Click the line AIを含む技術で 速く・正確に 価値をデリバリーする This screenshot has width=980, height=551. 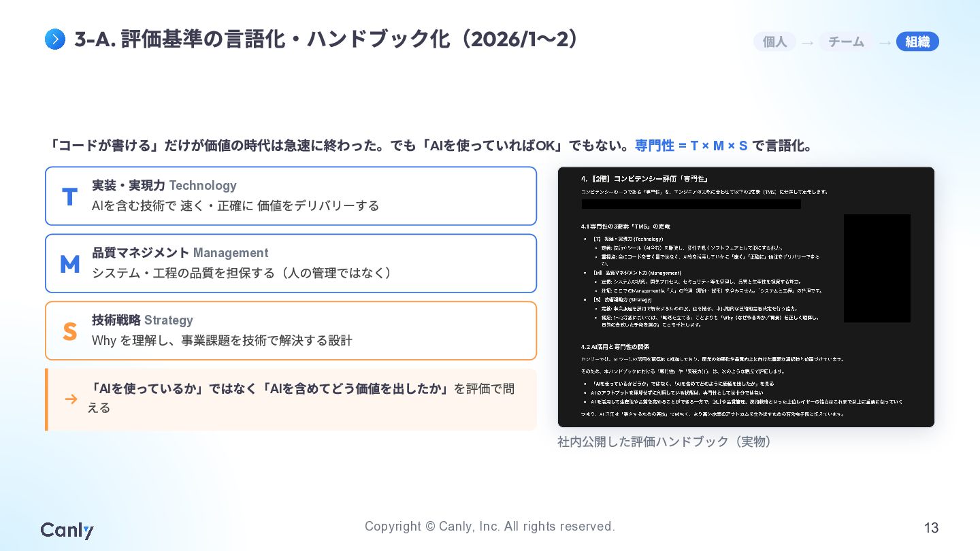point(235,205)
